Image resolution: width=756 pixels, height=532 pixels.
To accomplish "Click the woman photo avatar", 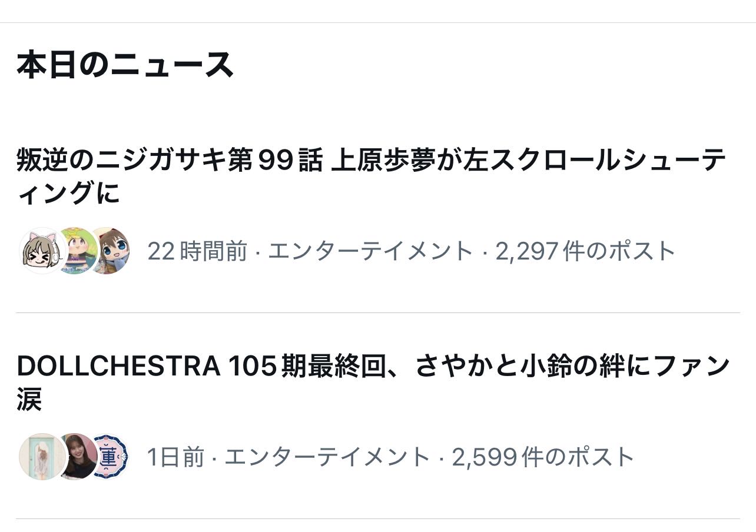I will (77, 457).
